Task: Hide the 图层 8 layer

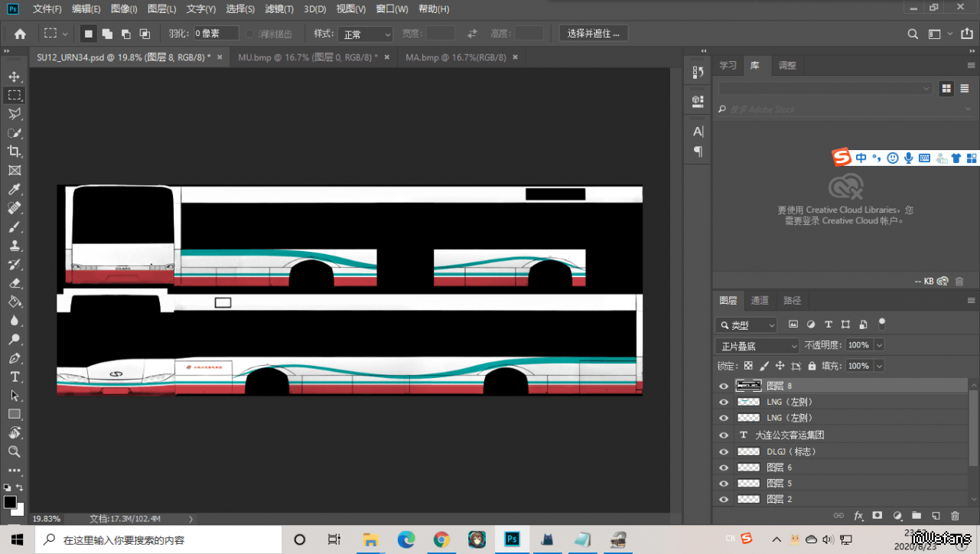Action: click(724, 386)
